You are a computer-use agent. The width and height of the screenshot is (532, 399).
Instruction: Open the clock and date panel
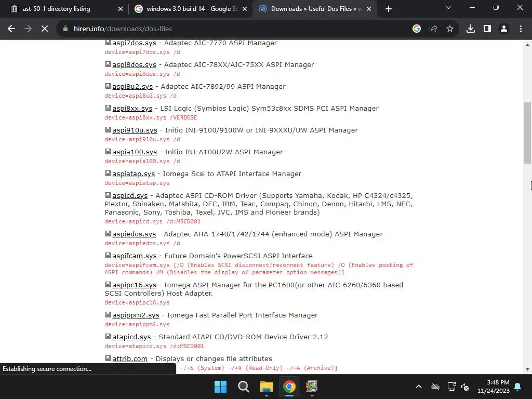494,387
